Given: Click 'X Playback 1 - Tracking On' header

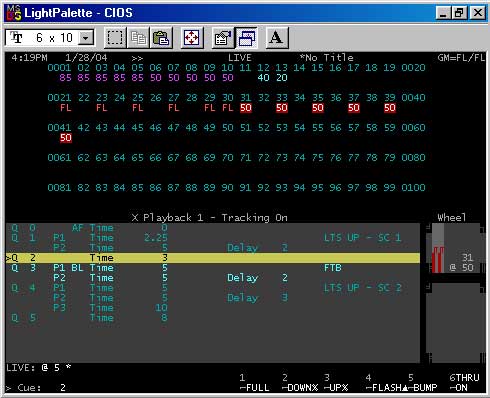Looking at the screenshot, I should (209, 218).
